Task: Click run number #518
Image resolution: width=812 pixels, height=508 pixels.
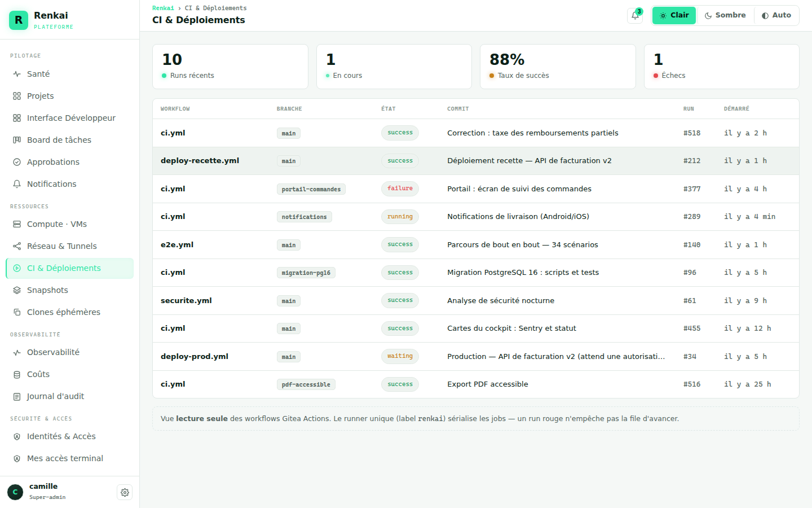Action: pos(692,133)
